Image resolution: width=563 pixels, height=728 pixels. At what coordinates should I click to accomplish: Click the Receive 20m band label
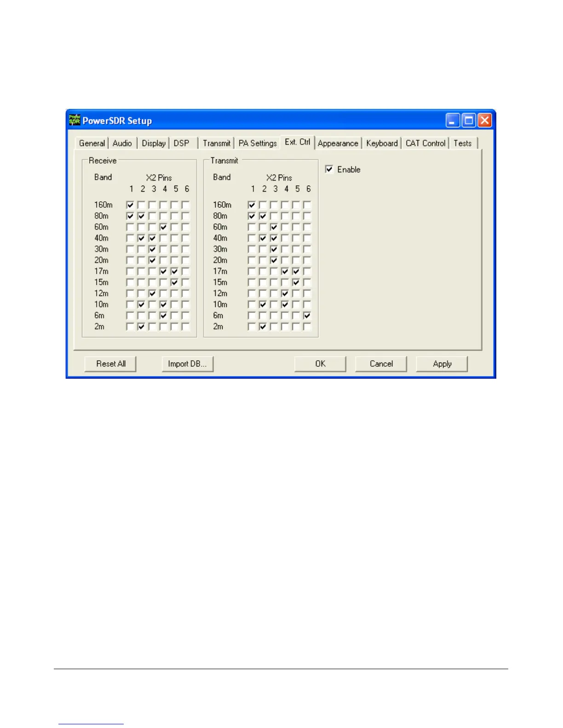pos(102,260)
